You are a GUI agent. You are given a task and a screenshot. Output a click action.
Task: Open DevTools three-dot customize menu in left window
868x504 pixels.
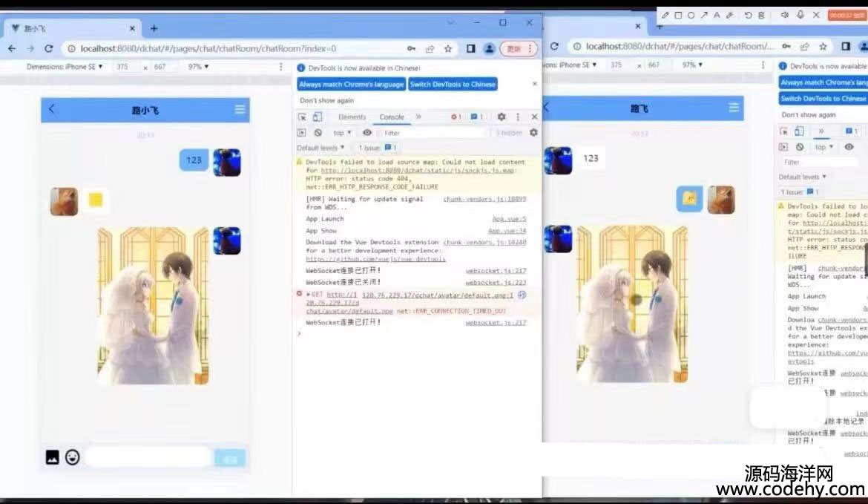(518, 117)
